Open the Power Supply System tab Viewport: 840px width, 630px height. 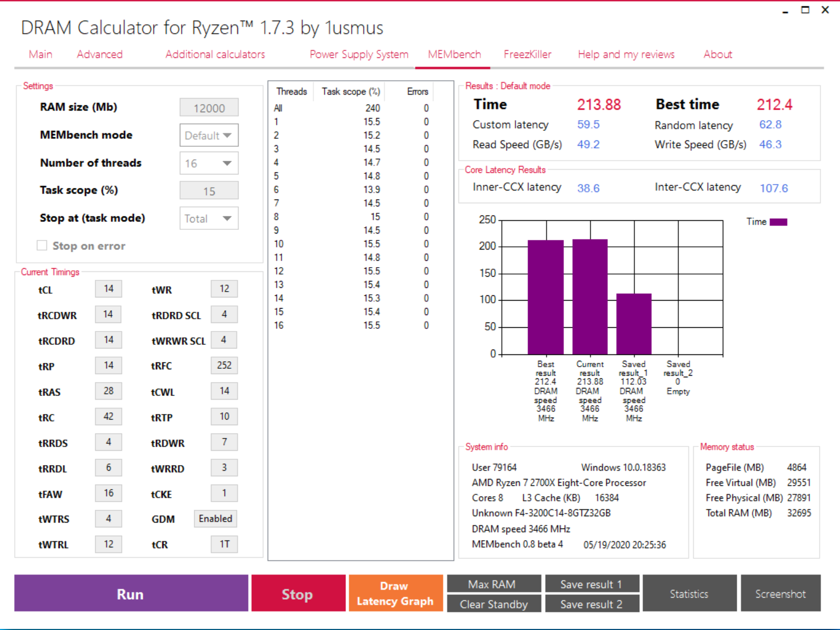click(x=359, y=54)
